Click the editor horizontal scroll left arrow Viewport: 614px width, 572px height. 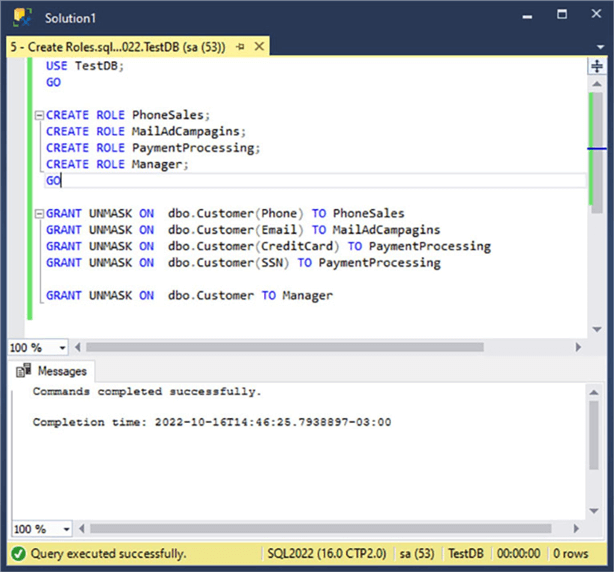pyautogui.click(x=78, y=347)
